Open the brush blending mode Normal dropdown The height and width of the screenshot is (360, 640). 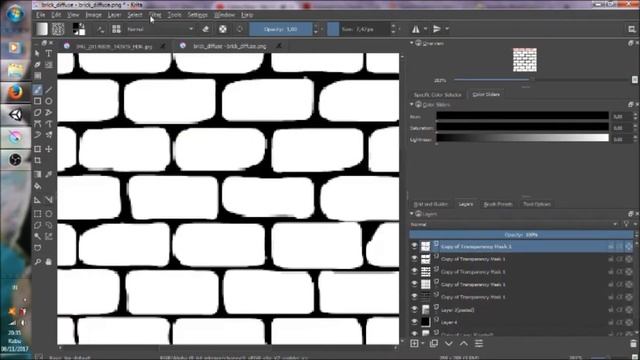160,29
